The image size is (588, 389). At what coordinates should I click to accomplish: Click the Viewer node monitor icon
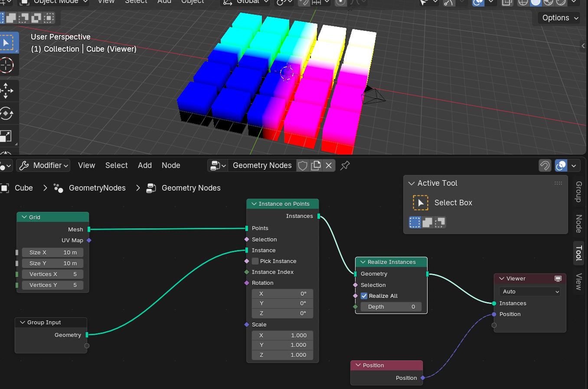[558, 278]
